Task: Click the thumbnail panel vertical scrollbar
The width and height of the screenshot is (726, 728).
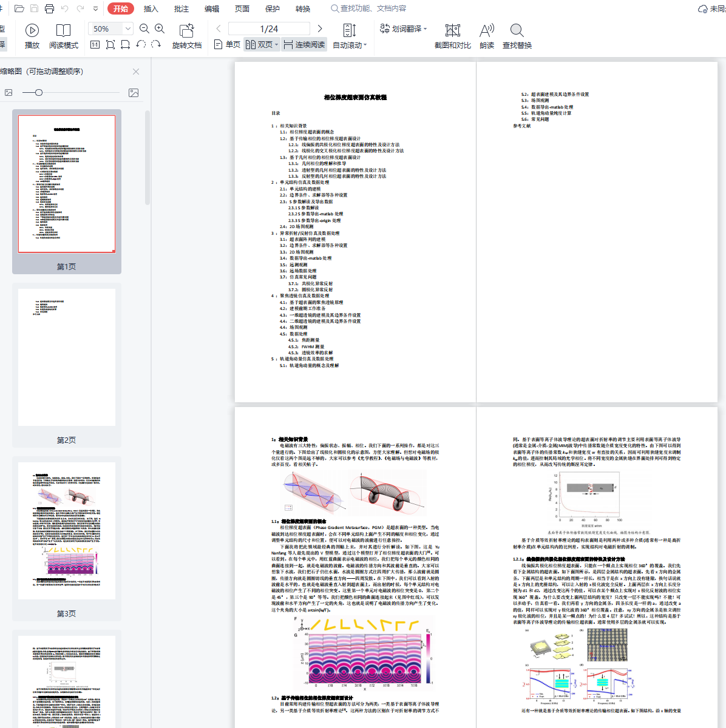Action: (147, 158)
